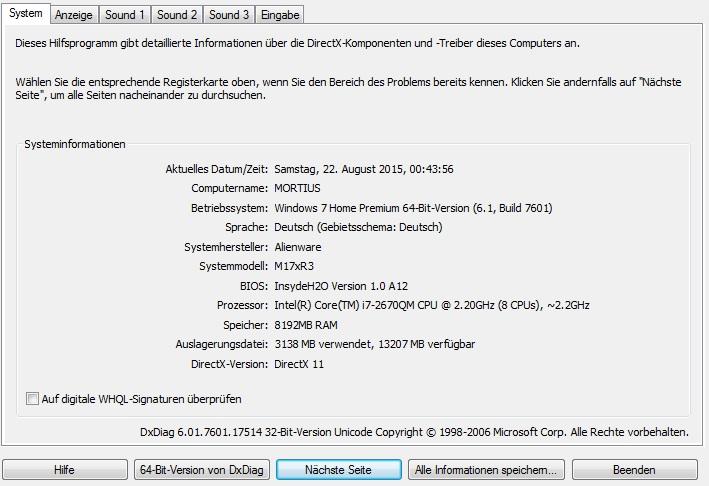Select the Sound 2 tab
The image size is (709, 486).
pyautogui.click(x=177, y=15)
